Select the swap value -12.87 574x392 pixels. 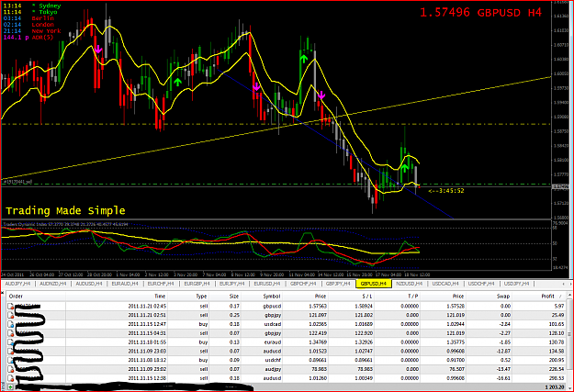tap(503, 352)
